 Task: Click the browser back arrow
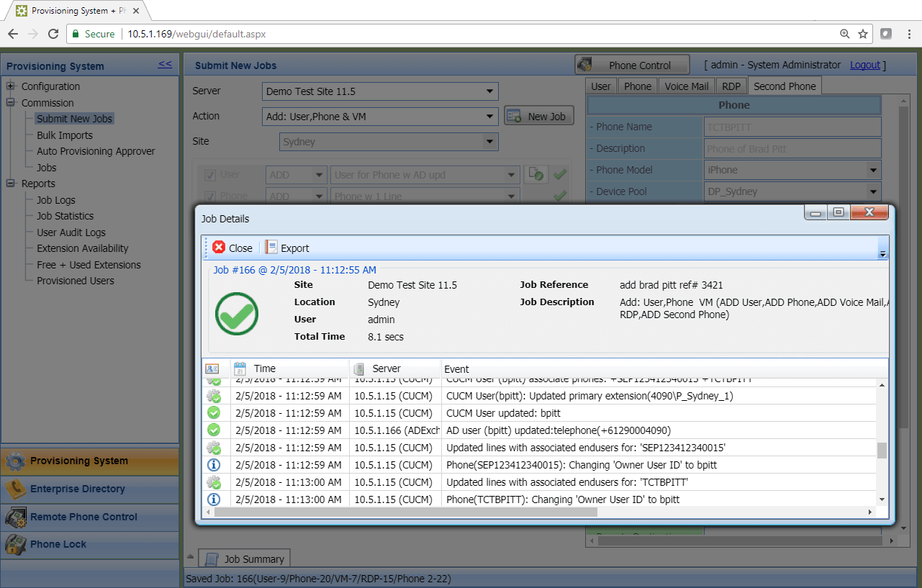pyautogui.click(x=13, y=34)
